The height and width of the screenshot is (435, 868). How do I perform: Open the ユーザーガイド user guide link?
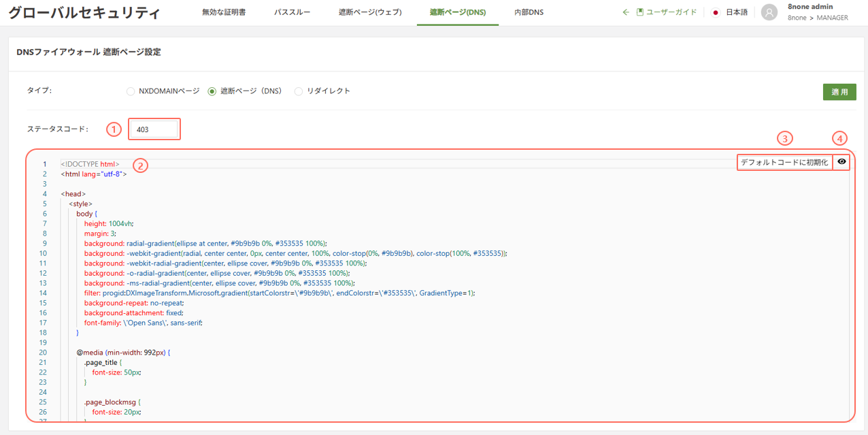(671, 12)
